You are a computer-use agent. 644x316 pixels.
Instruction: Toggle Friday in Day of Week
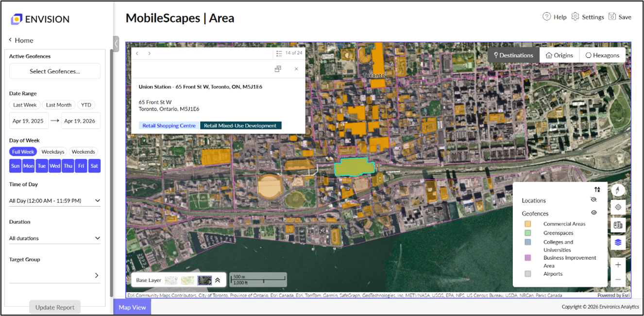(x=81, y=166)
